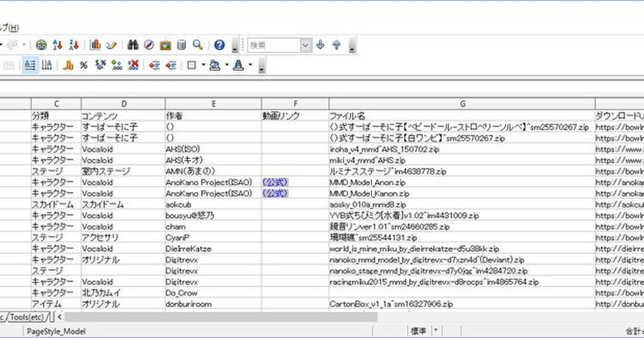Click the horizontal scrollbar thumb

tap(221, 317)
